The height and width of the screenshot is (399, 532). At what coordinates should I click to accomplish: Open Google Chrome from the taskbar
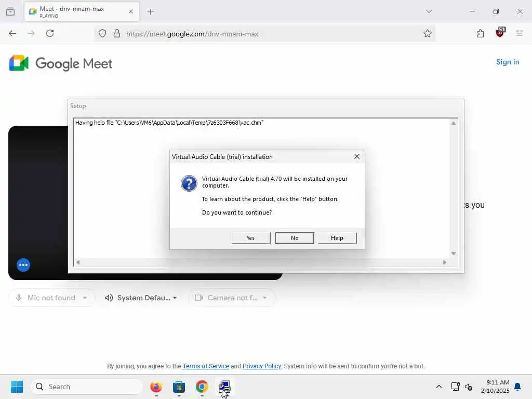(202, 387)
